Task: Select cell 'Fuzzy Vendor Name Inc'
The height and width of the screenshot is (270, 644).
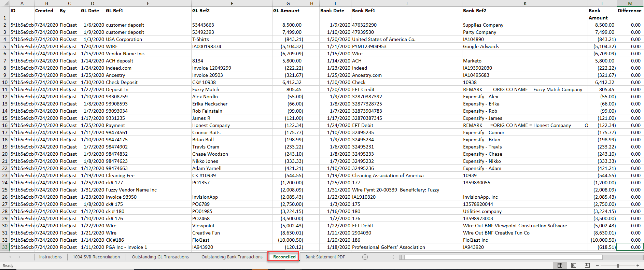Action: (x=148, y=190)
